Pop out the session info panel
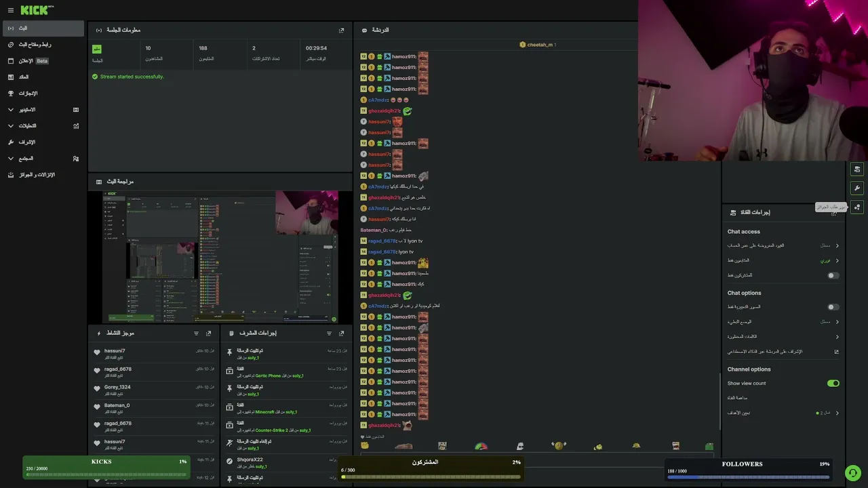This screenshot has width=868, height=488. (x=342, y=30)
